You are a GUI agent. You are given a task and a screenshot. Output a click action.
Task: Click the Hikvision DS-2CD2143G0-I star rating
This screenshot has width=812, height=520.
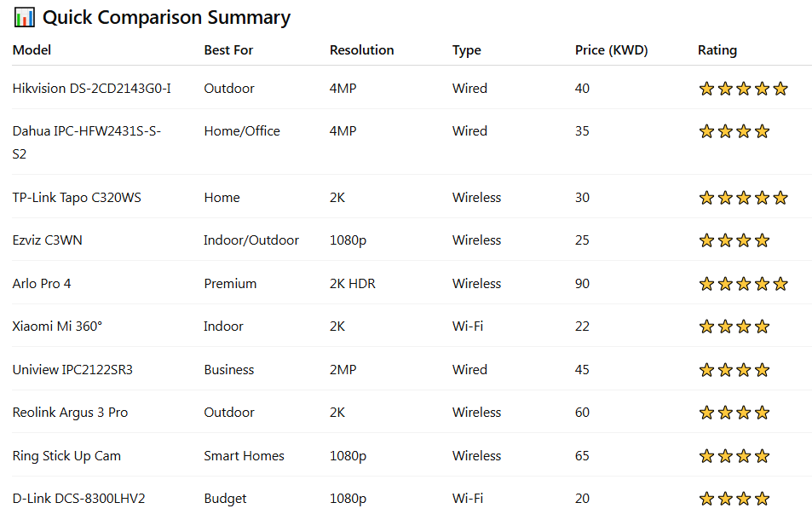(x=743, y=89)
